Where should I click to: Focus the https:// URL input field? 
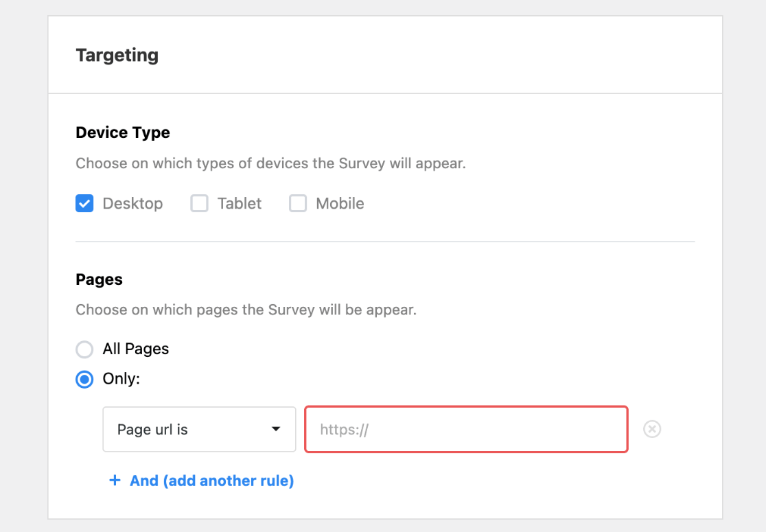[466, 430]
